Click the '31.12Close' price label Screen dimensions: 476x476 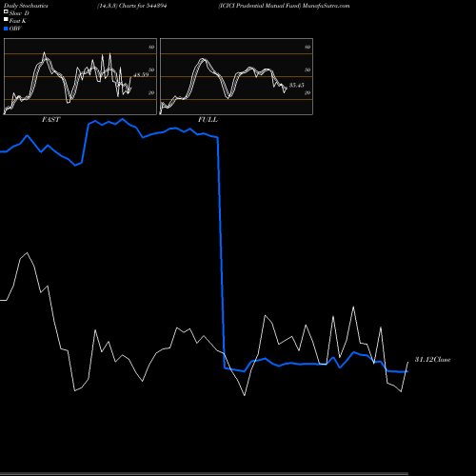tap(432, 360)
